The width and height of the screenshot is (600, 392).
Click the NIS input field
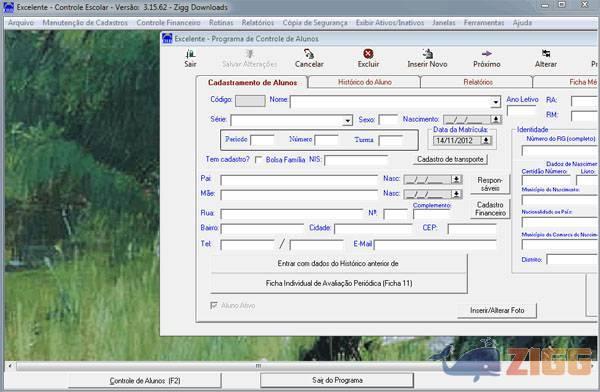[x=356, y=160]
